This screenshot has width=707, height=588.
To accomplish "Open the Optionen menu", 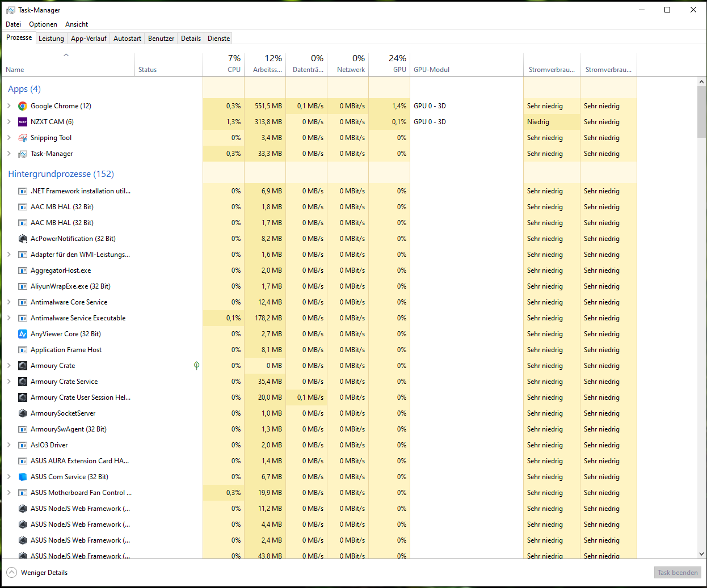I will coord(43,24).
